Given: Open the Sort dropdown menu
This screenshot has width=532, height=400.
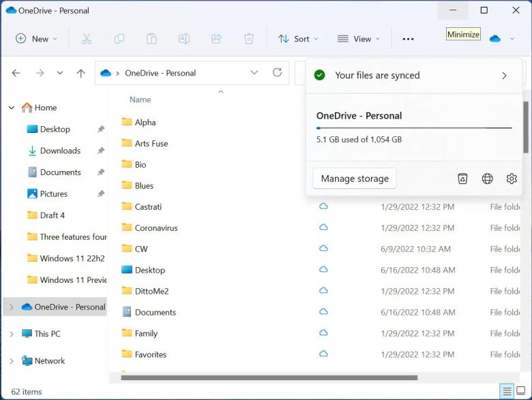Looking at the screenshot, I should 298,39.
